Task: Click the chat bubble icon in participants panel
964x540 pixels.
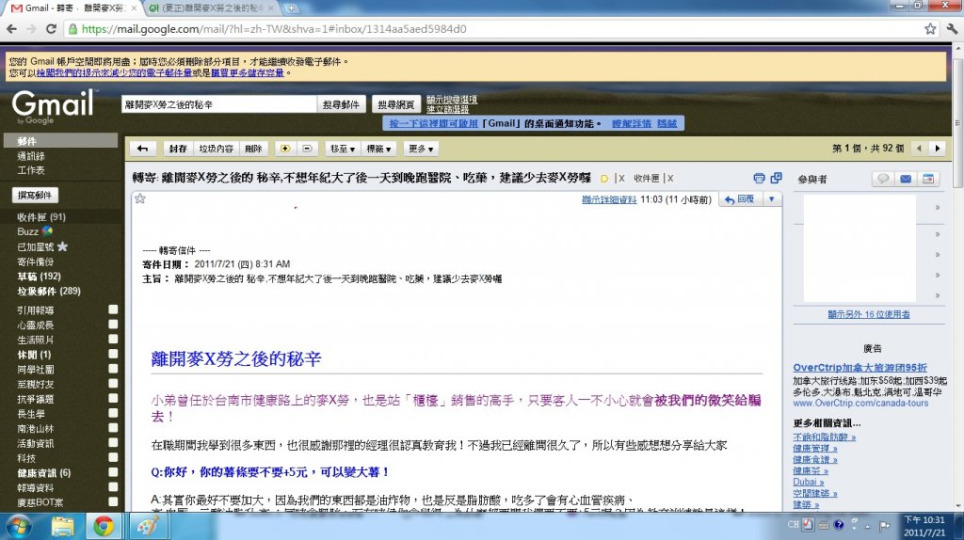Action: (x=882, y=179)
